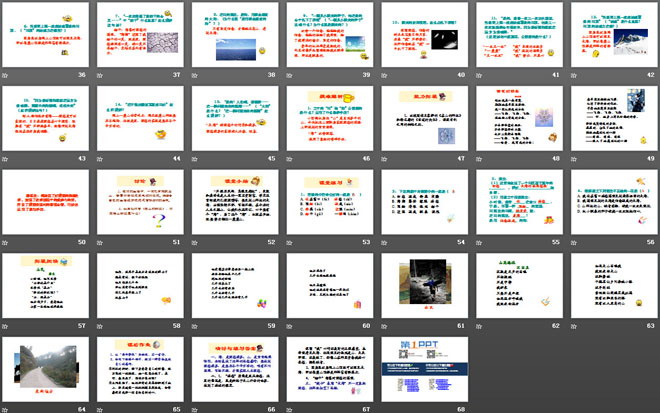660x413 pixels.
Task: Click the animation star icon under slide 43
Action: 4,158
